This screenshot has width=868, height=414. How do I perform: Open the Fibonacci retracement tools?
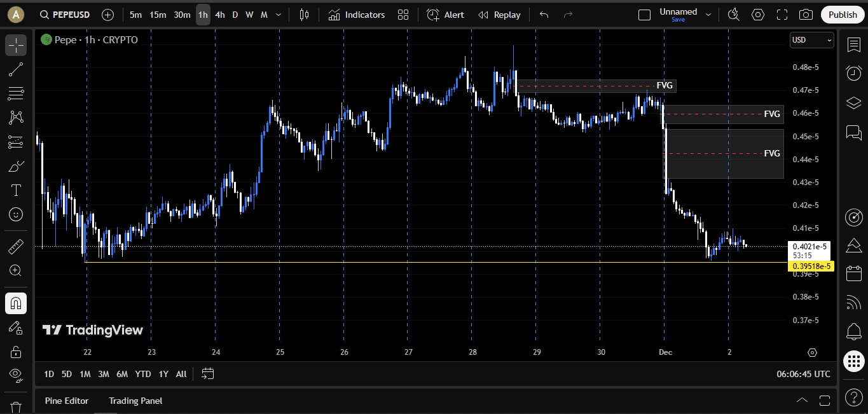click(16, 94)
